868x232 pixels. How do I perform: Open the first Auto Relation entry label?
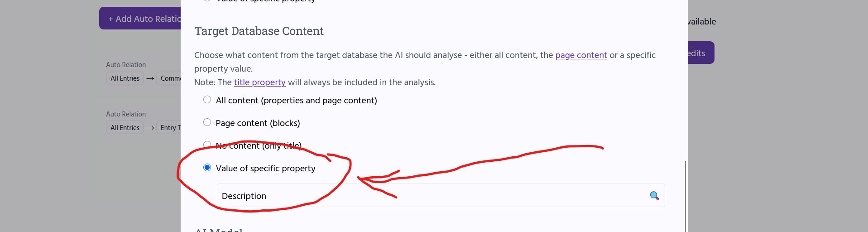pyautogui.click(x=126, y=65)
